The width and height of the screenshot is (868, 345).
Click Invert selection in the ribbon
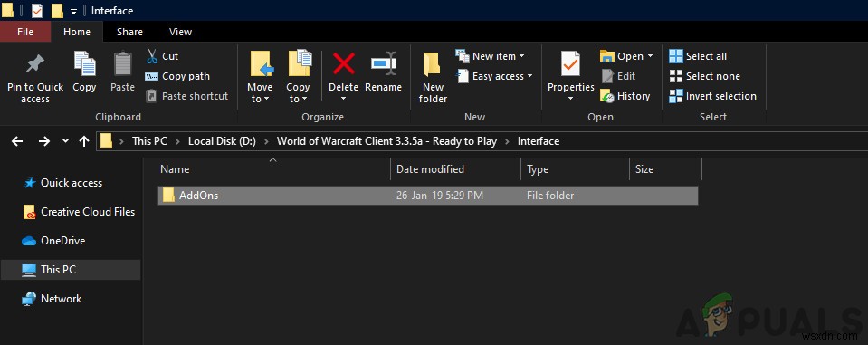tap(712, 96)
